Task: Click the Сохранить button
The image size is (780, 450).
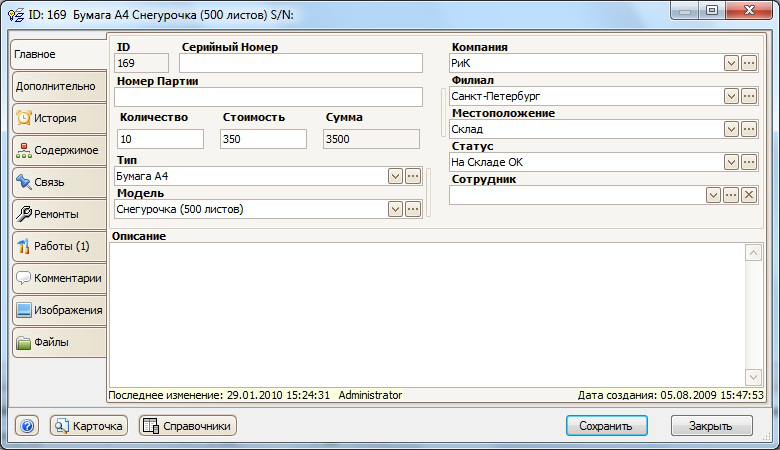Action: pos(606,426)
